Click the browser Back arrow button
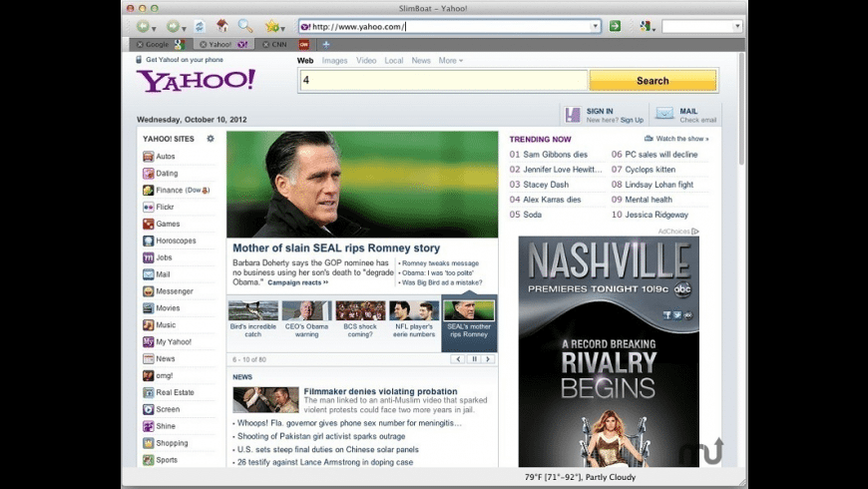 click(x=143, y=26)
